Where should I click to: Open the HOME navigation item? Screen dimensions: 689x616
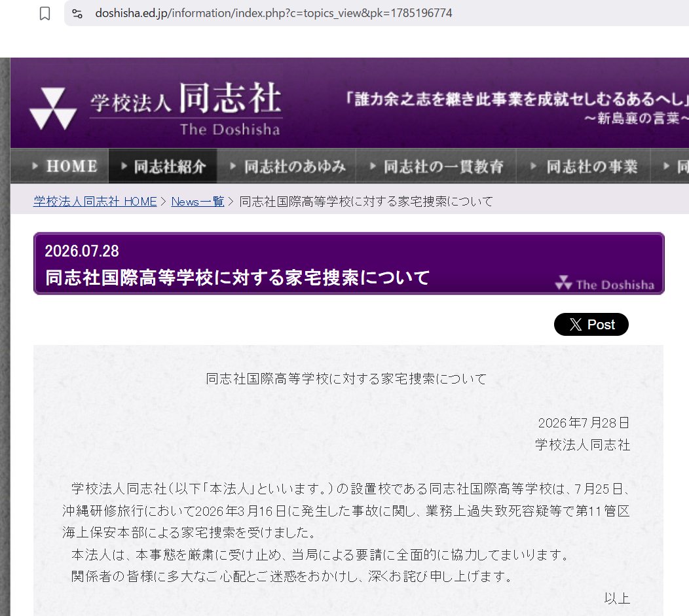click(x=60, y=166)
